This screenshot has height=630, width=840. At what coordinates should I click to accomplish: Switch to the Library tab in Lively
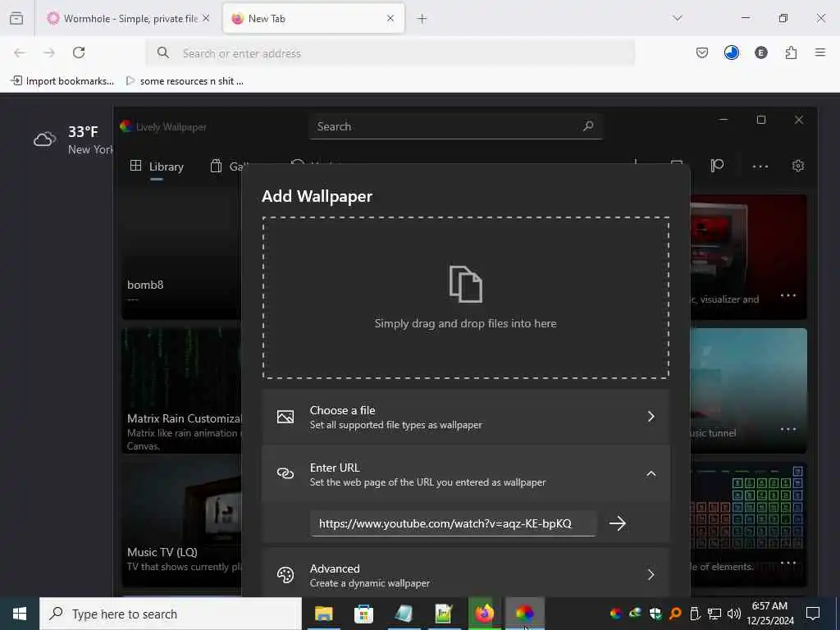[x=157, y=167]
